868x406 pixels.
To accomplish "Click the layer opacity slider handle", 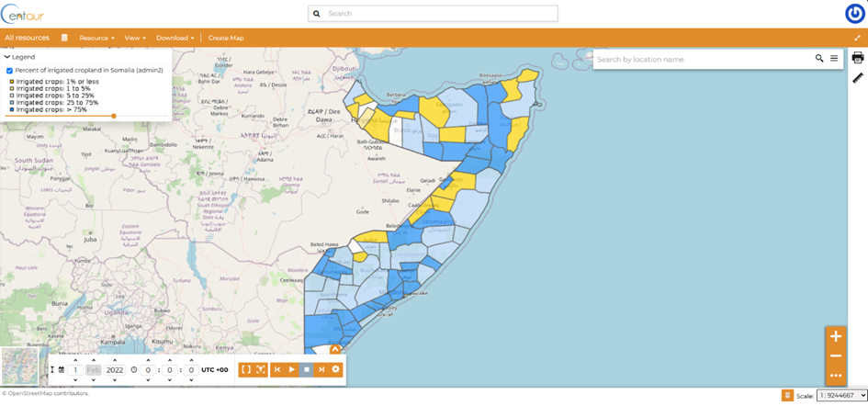I will click(x=114, y=116).
